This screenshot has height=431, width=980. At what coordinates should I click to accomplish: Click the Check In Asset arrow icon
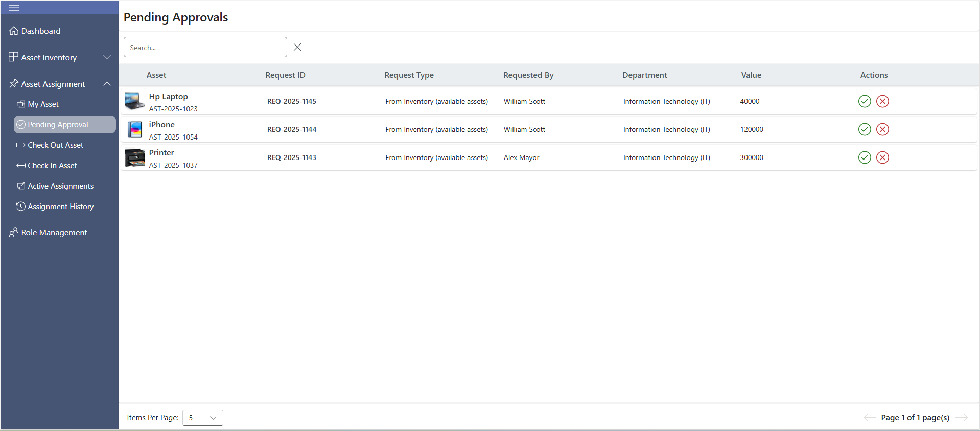coord(21,166)
